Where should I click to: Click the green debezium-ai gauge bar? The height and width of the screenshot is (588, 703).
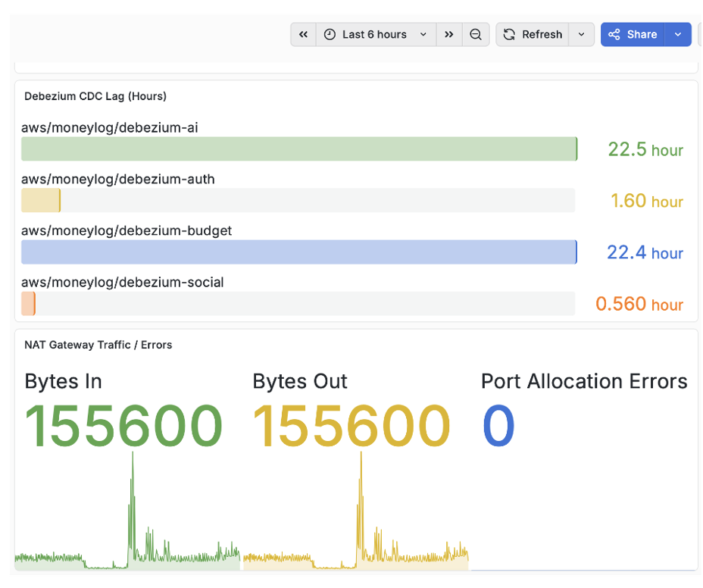[x=299, y=149]
